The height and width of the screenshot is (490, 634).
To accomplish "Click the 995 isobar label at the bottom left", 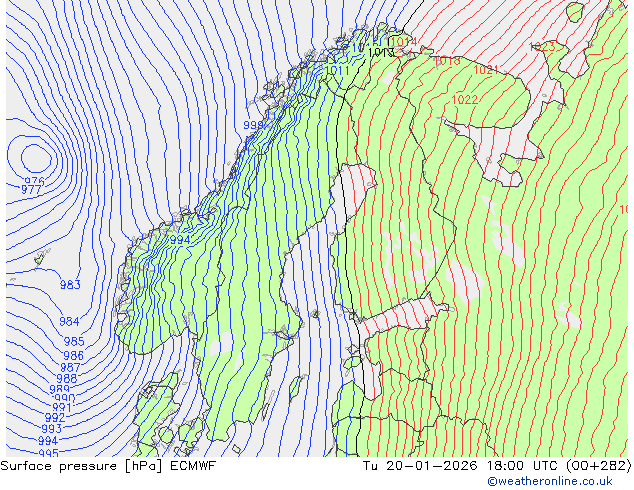I will point(49,453).
